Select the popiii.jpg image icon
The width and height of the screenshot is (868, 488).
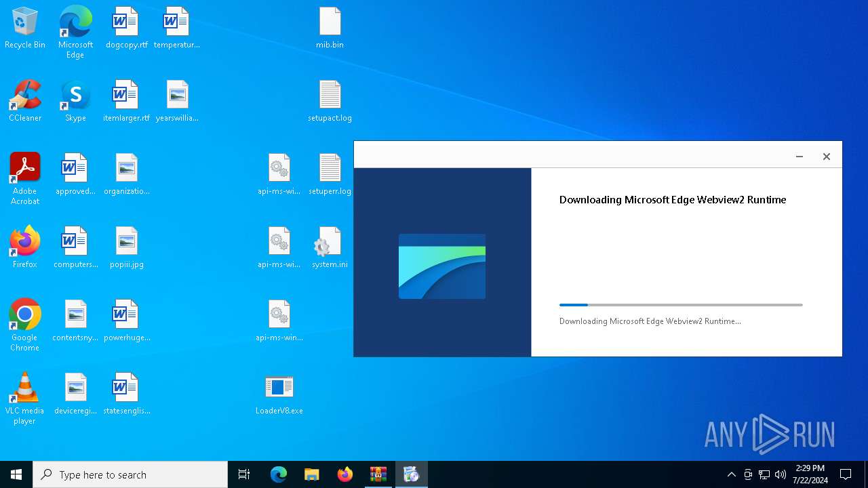pos(126,247)
